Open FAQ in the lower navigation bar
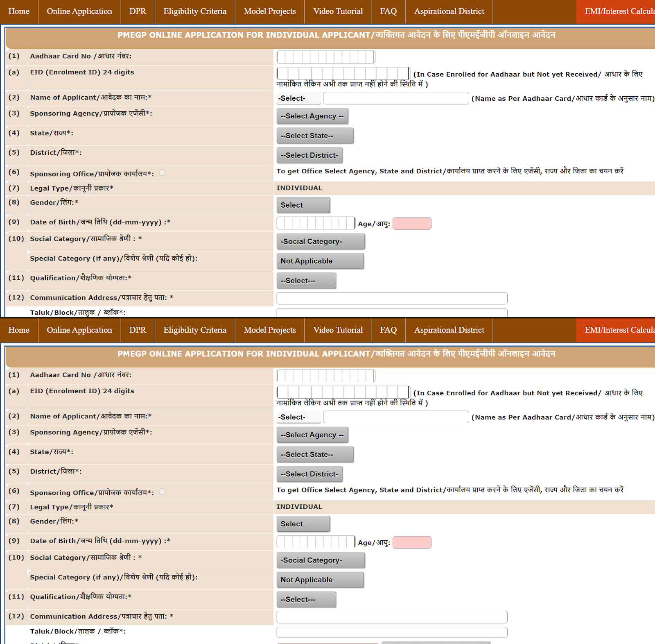The height and width of the screenshot is (644, 655). (388, 330)
